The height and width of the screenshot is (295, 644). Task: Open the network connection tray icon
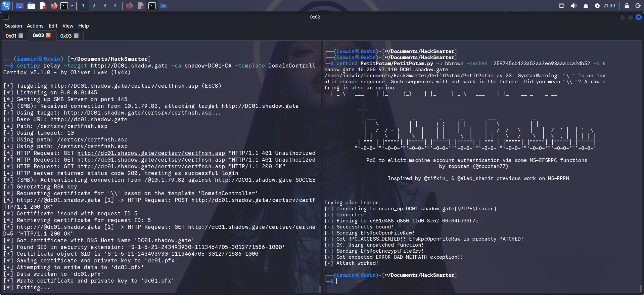point(561,6)
